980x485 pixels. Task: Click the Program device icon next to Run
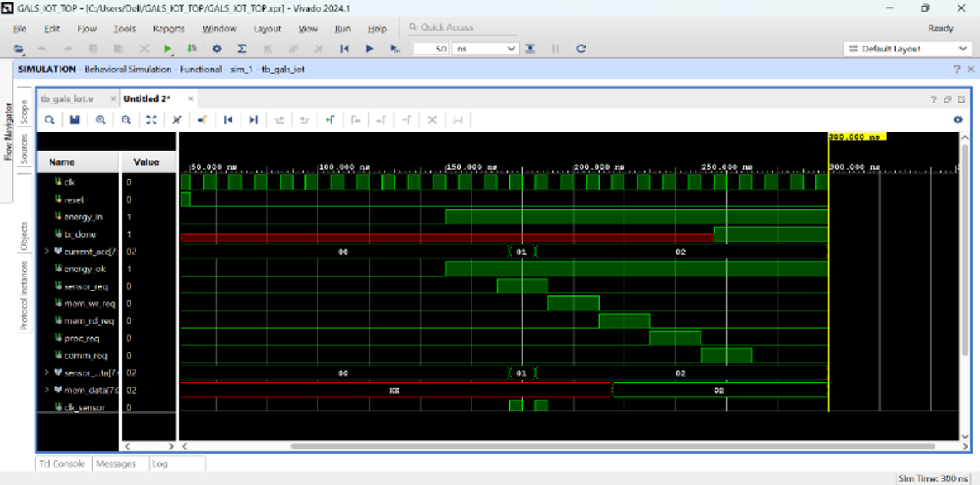coord(191,49)
